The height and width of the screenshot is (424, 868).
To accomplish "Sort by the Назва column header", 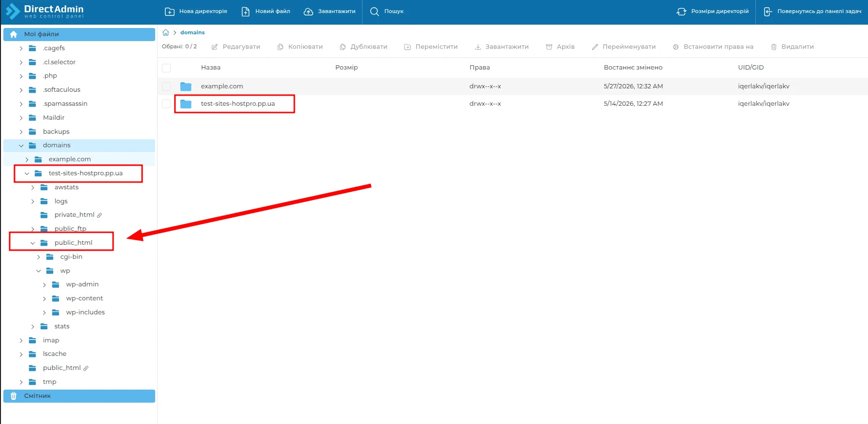I will pos(211,68).
